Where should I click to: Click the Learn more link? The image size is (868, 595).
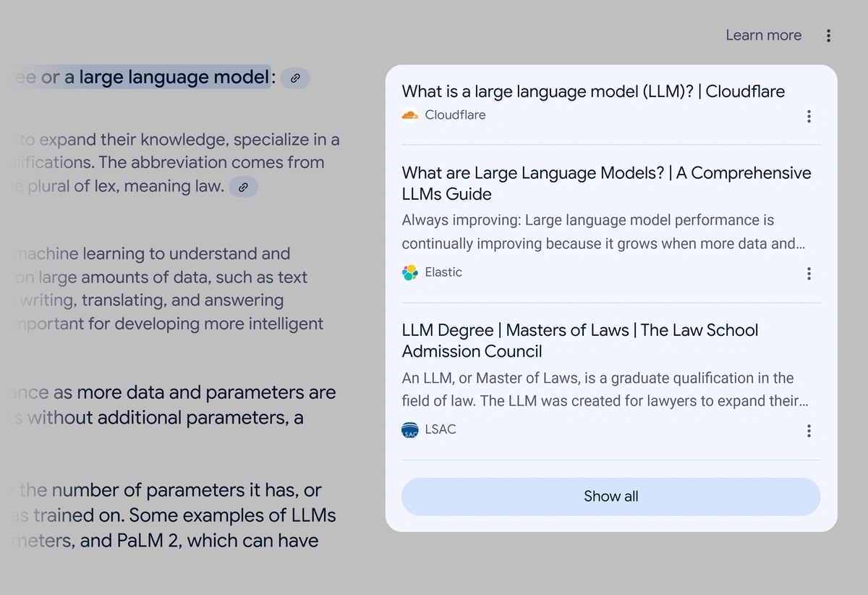(x=763, y=35)
